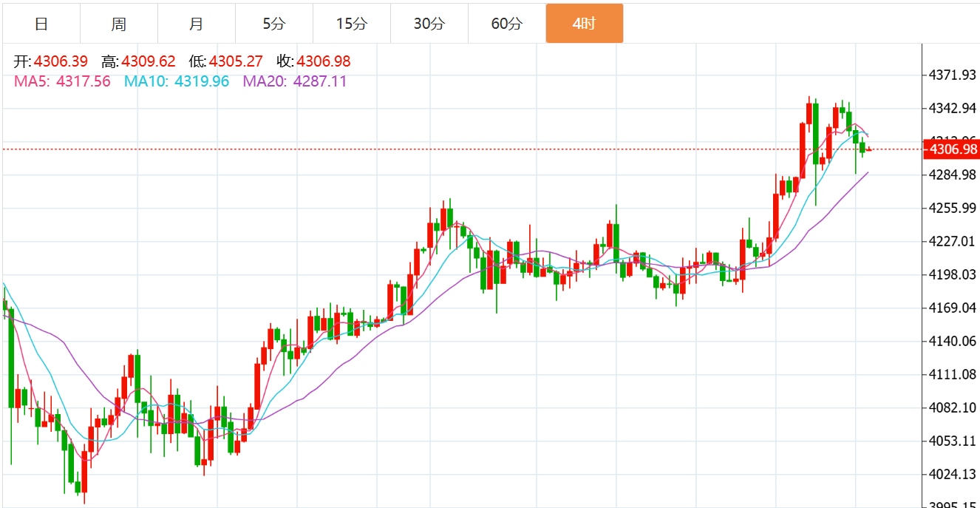Choose the 15分 timeframe tab

pos(351,24)
